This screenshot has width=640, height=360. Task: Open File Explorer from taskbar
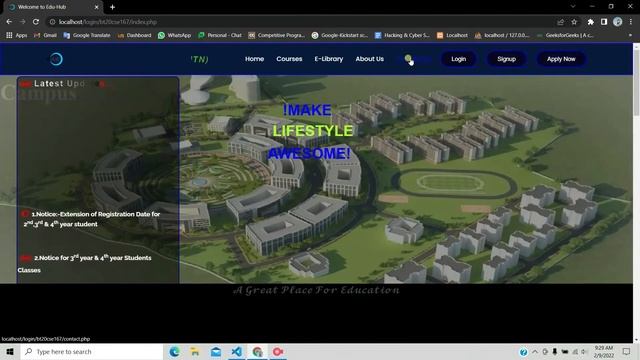pyautogui.click(x=195, y=351)
